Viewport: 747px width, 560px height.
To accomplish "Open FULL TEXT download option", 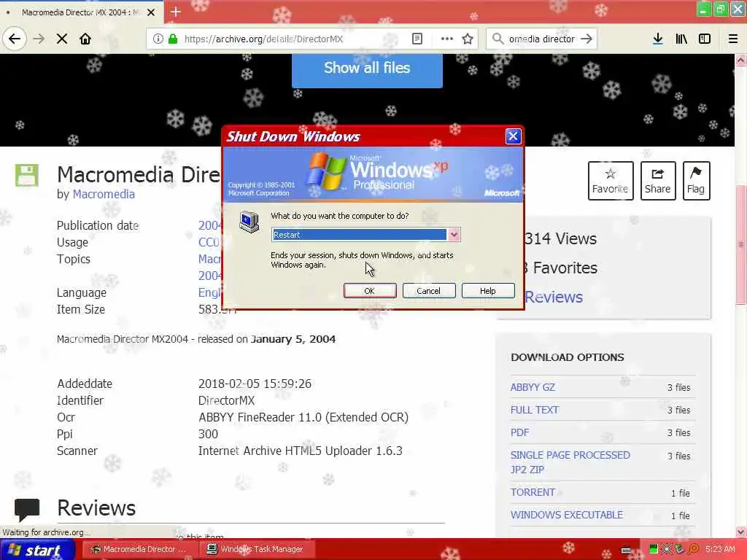I will 535,410.
